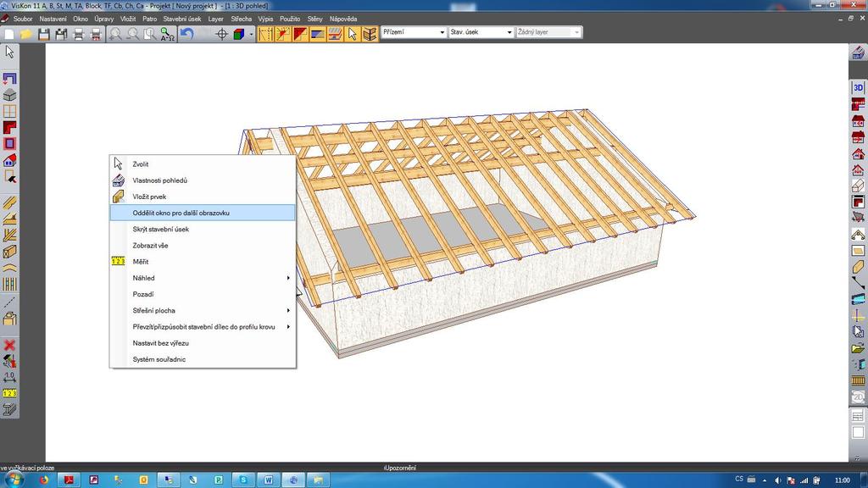Click the taskbar clock showing 11:00
Viewport: 868px width, 488px height.
(842, 480)
